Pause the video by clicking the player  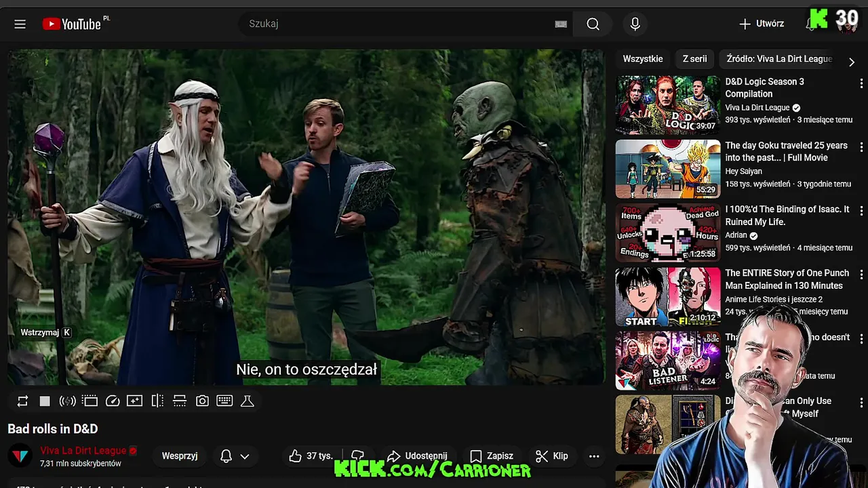point(306,217)
